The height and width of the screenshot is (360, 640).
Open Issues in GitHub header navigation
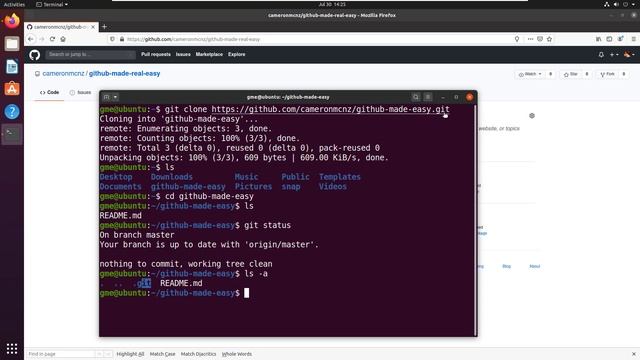(x=183, y=54)
